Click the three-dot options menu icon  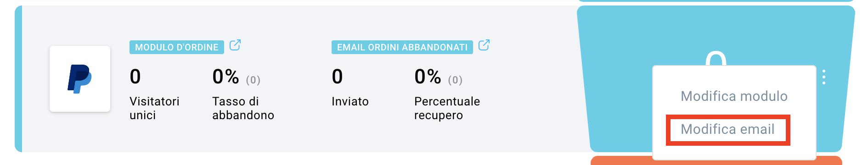point(824,77)
